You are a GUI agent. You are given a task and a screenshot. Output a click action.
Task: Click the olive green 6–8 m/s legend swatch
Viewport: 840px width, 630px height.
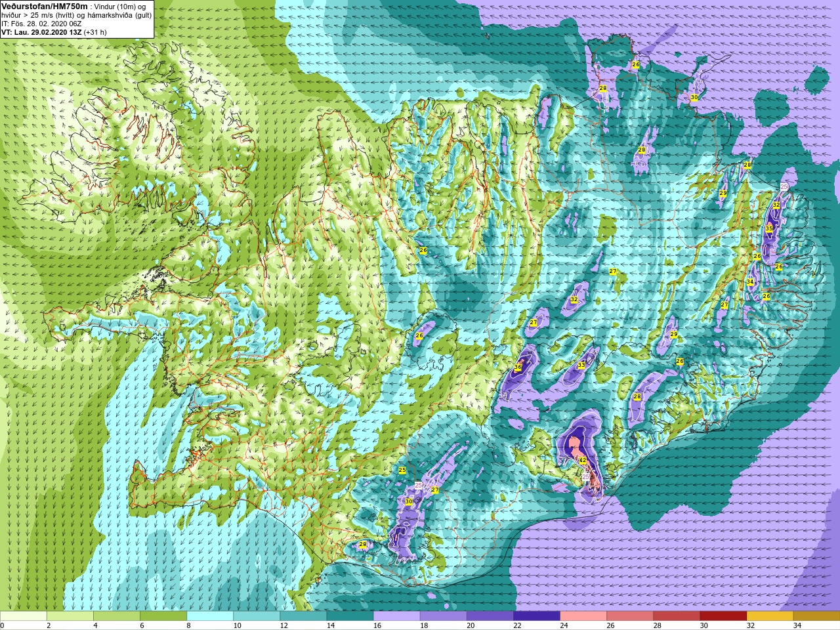tap(163, 616)
